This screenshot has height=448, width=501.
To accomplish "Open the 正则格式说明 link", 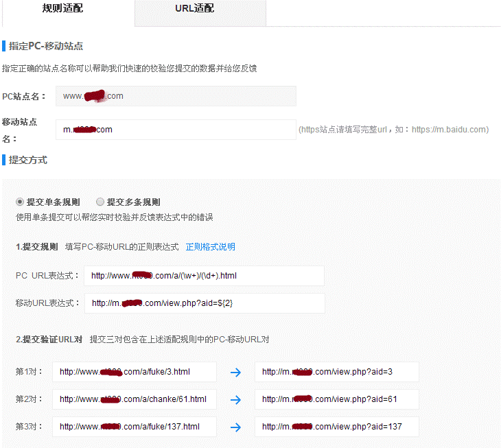I will (x=210, y=247).
